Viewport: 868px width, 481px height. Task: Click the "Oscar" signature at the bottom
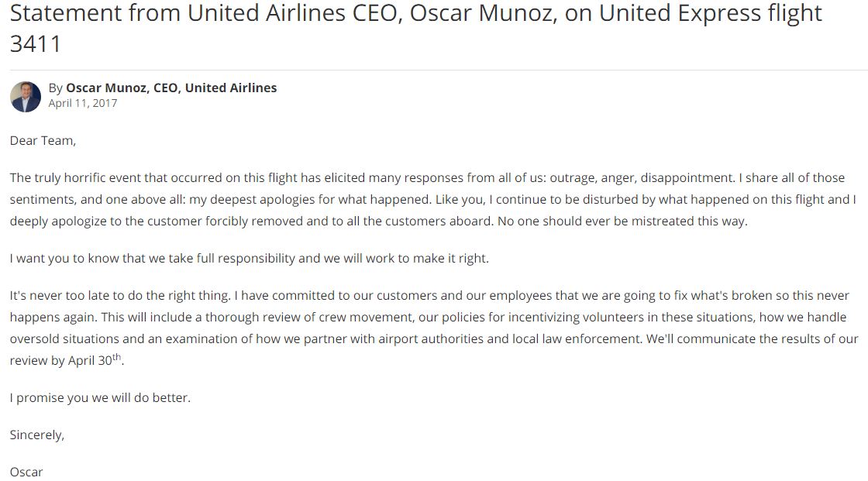pyautogui.click(x=26, y=472)
